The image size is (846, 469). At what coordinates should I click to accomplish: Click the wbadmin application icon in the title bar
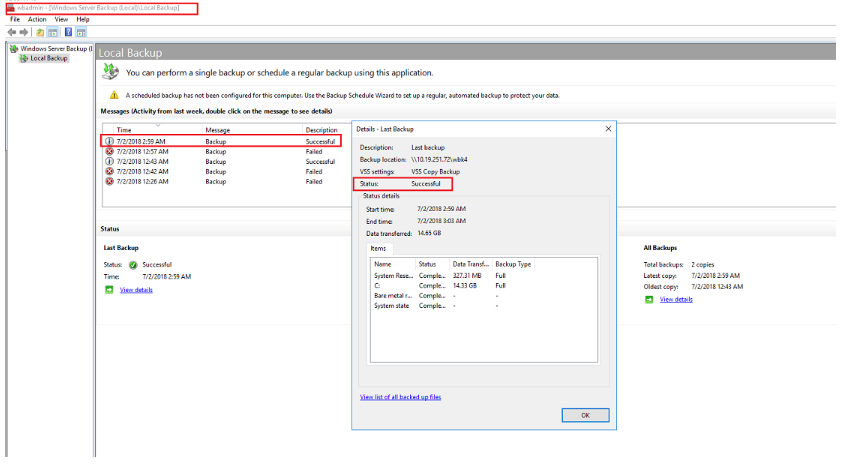[10, 8]
